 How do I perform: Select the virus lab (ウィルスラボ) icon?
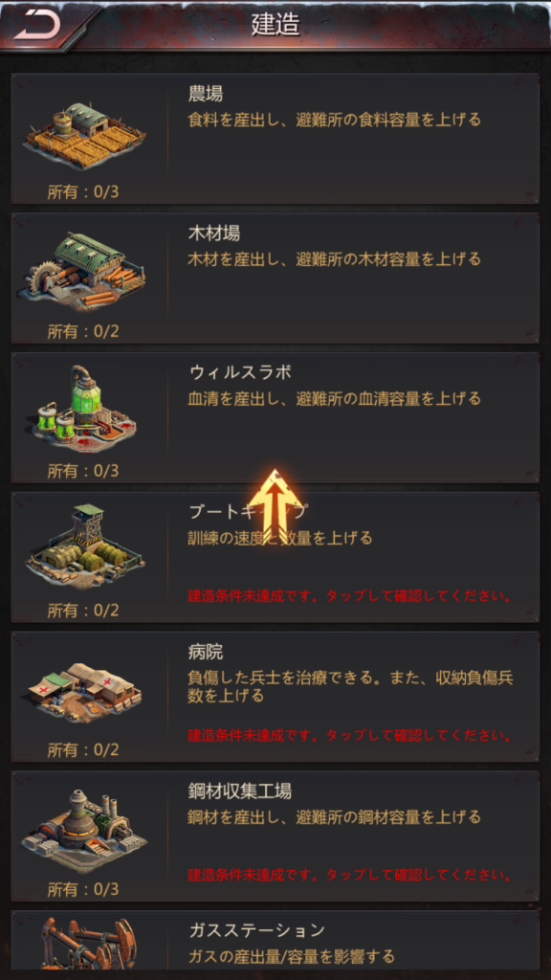coord(85,410)
